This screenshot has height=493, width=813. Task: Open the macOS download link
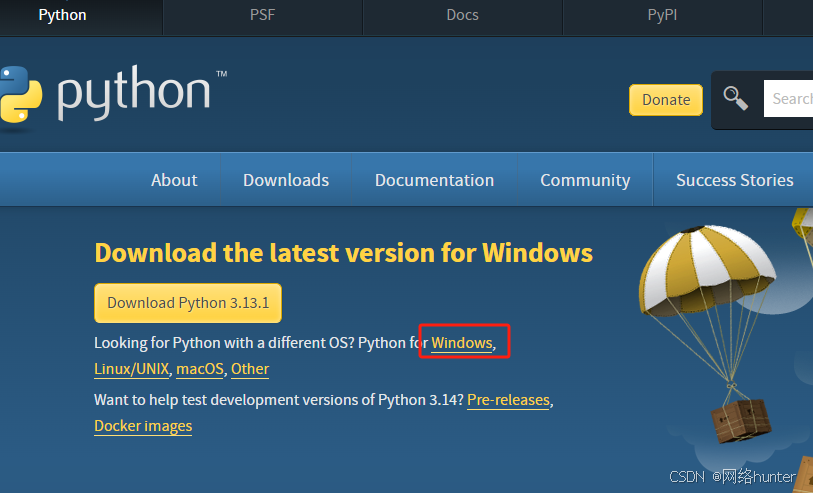coord(200,369)
